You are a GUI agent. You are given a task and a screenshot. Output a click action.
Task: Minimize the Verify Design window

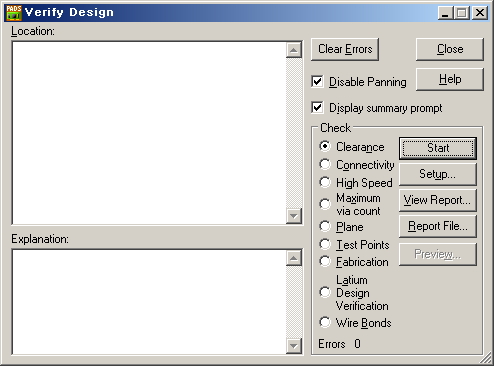point(445,13)
